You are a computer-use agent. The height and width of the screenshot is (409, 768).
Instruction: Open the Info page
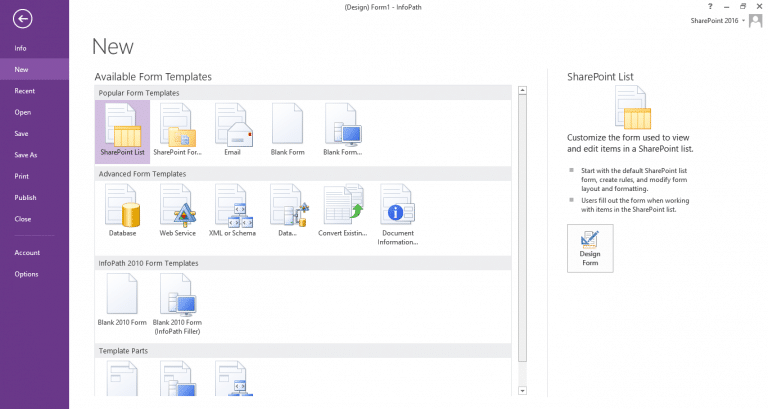(x=34, y=48)
